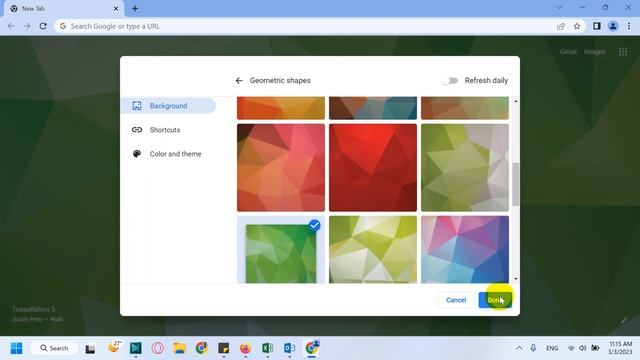640x360 pixels.
Task: Choose the yellow-green and white polygon background
Action: [373, 249]
